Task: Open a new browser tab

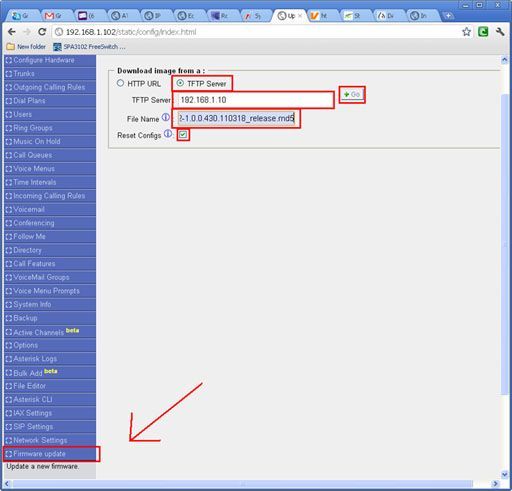Action: tap(448, 15)
